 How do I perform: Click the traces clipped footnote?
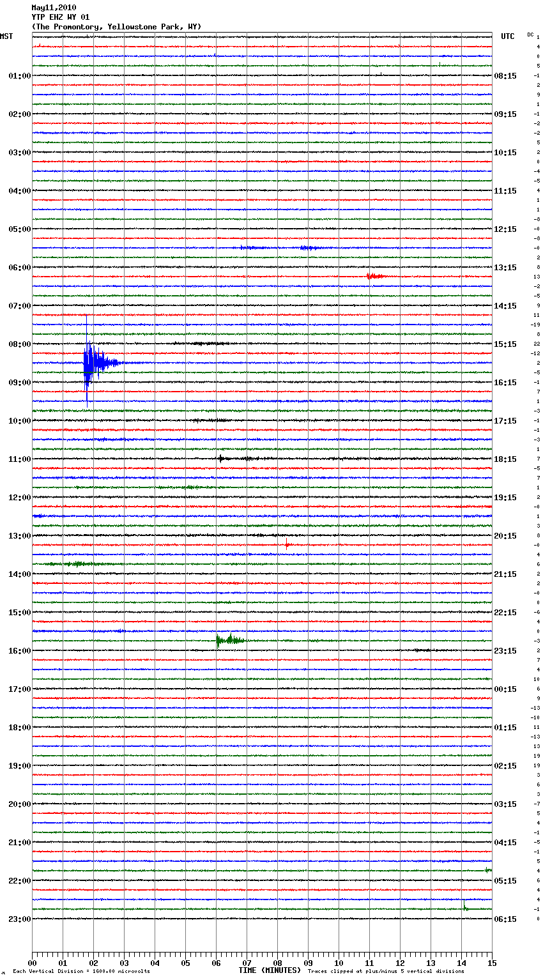(x=386, y=972)
